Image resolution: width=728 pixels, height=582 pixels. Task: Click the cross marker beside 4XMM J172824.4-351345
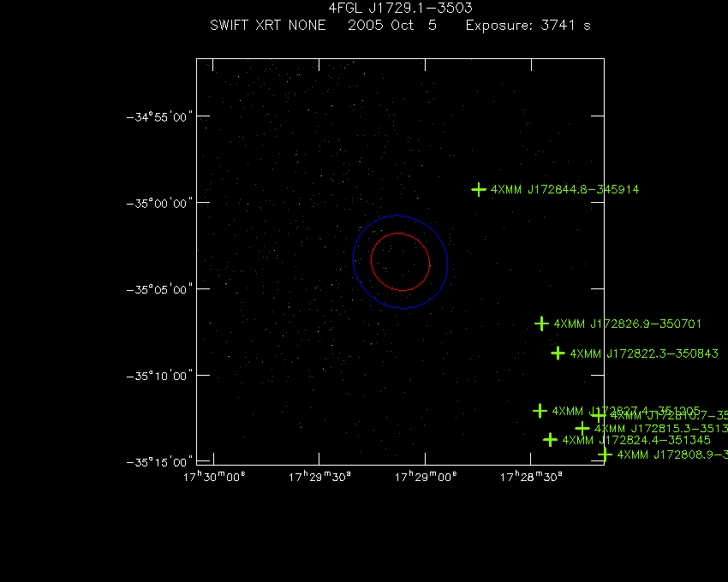[x=550, y=440]
